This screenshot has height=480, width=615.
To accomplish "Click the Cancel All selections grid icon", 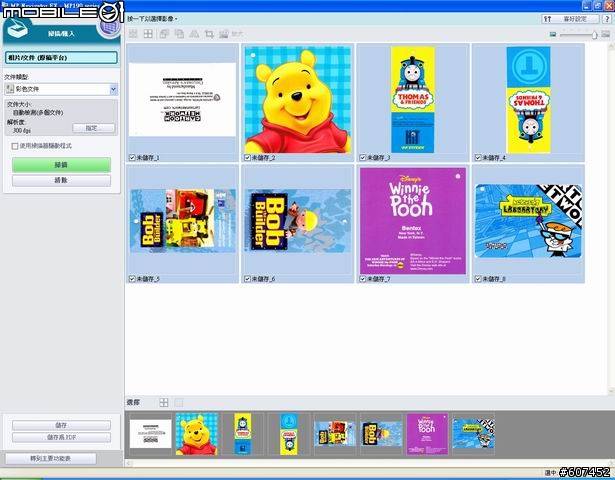I will (x=148, y=34).
